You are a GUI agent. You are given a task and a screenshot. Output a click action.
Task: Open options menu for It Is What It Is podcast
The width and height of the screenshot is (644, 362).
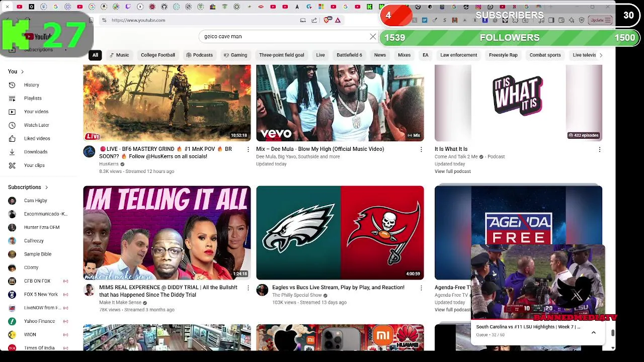tap(599, 149)
